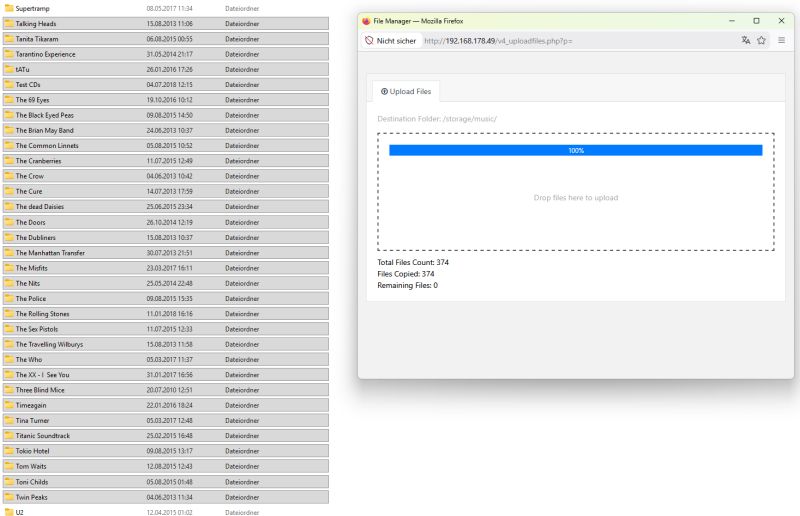This screenshot has width=800, height=516.
Task: Maximize the Firefox File Manager window
Action: tap(755, 20)
